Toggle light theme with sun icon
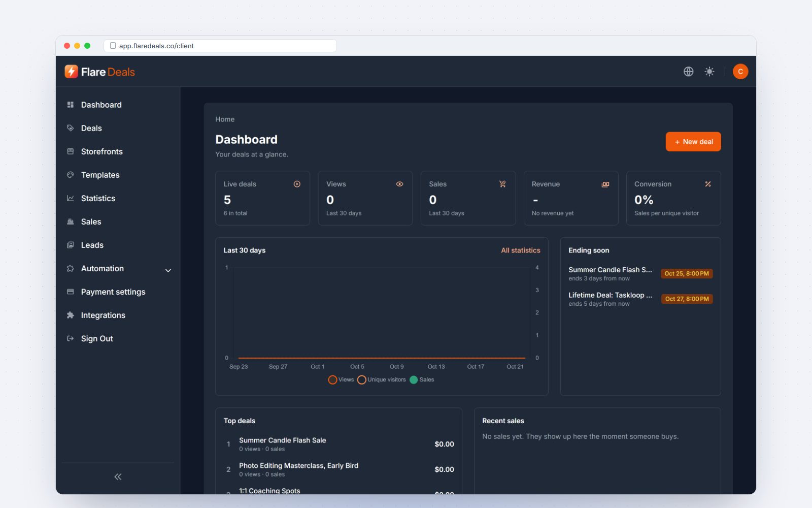Image resolution: width=812 pixels, height=508 pixels. pyautogui.click(x=709, y=72)
